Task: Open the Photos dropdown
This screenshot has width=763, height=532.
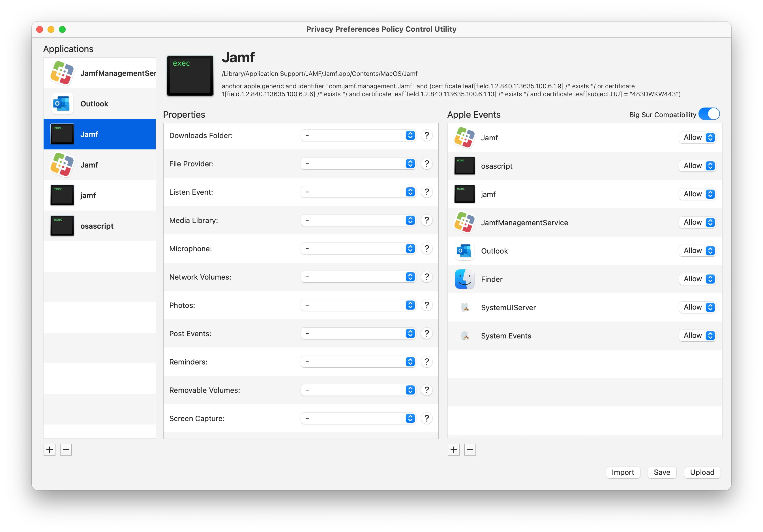Action: click(x=358, y=305)
